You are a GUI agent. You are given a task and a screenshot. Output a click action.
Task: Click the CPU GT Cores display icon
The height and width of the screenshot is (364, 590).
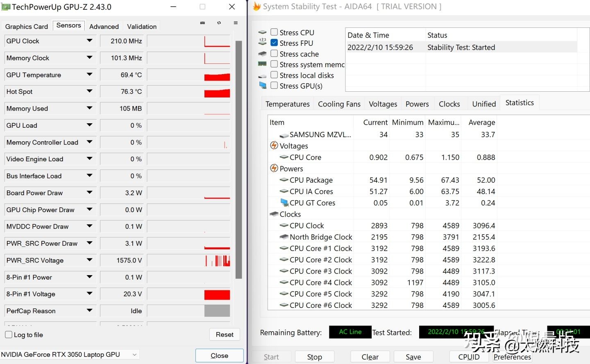tap(284, 202)
